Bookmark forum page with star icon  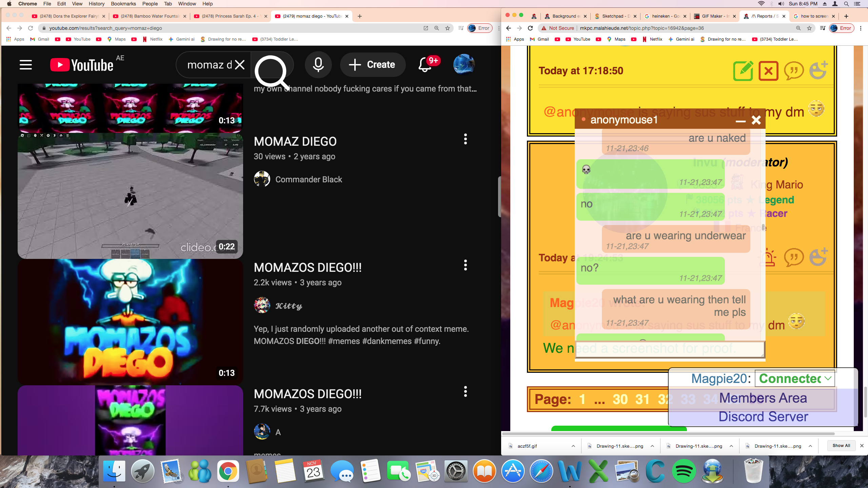(x=809, y=28)
